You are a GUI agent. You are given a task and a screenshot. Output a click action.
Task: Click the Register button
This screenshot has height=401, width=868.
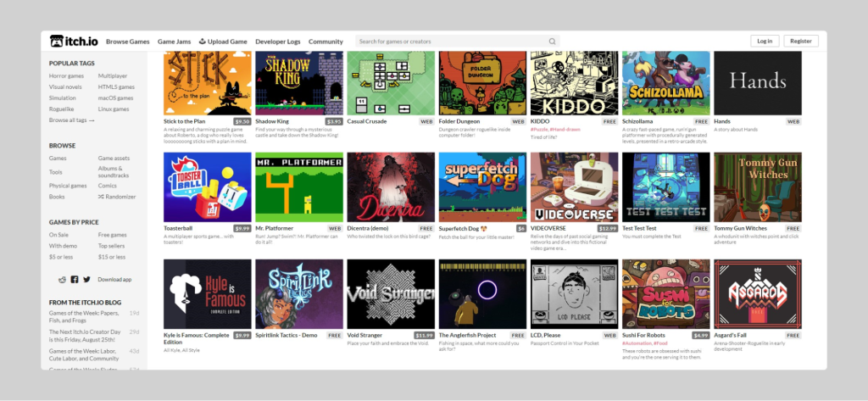801,41
